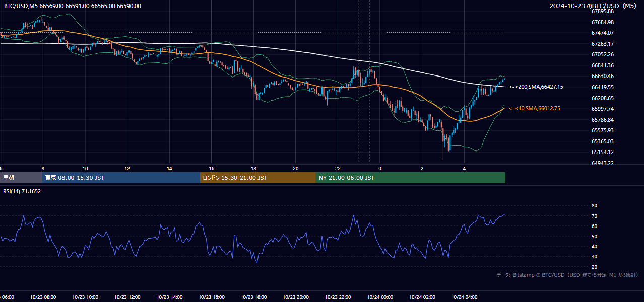
Task: Click the RSI scale value 80
Action: (x=594, y=206)
